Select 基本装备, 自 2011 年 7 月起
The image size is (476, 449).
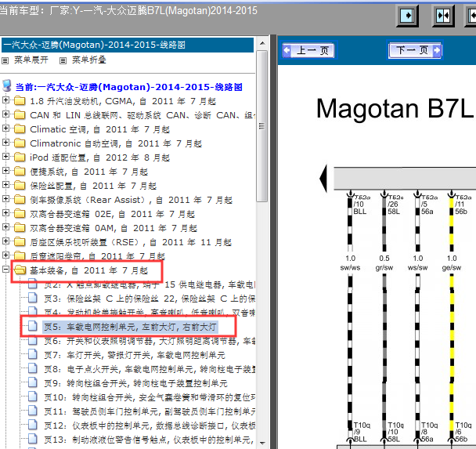click(x=88, y=270)
